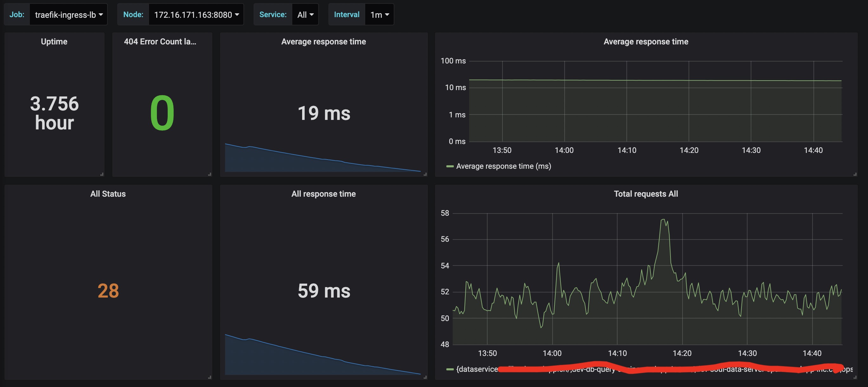This screenshot has height=387, width=868.
Task: Toggle the Average response time (ms) legend series
Action: click(503, 166)
